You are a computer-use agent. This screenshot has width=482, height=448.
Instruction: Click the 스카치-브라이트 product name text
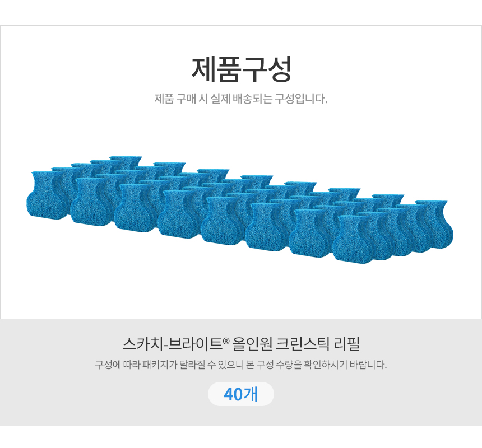pos(172,344)
